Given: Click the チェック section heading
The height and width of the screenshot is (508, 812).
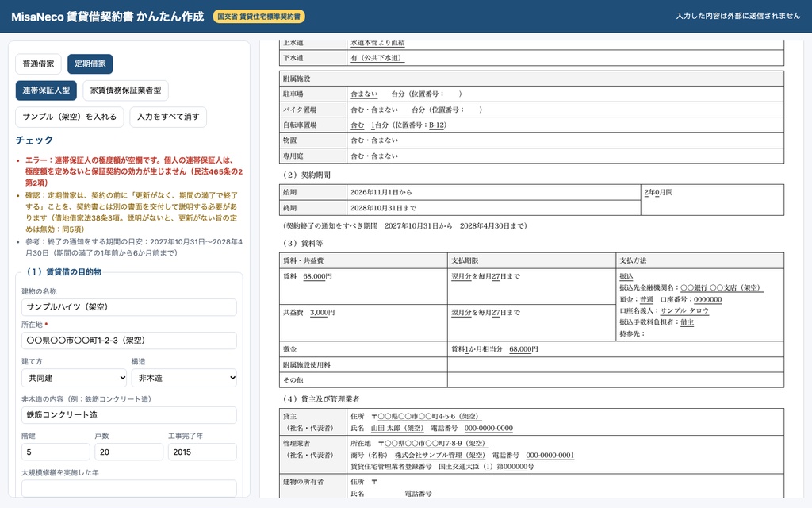Looking at the screenshot, I should [34, 140].
